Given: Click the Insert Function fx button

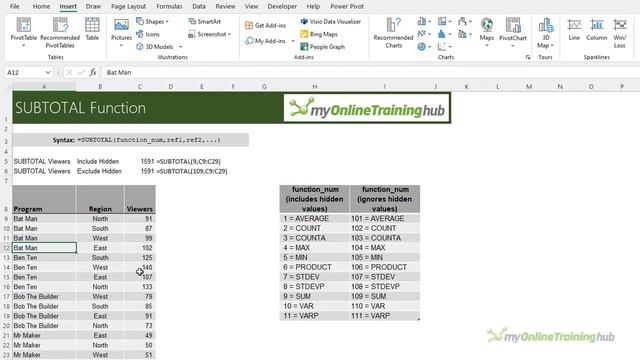Looking at the screenshot, I should [x=93, y=72].
